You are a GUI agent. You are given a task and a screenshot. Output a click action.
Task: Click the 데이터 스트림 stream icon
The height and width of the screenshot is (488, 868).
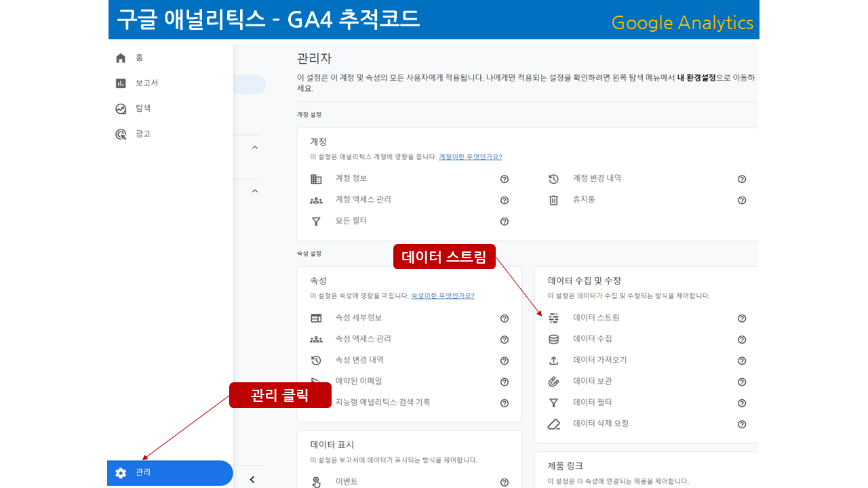[553, 318]
